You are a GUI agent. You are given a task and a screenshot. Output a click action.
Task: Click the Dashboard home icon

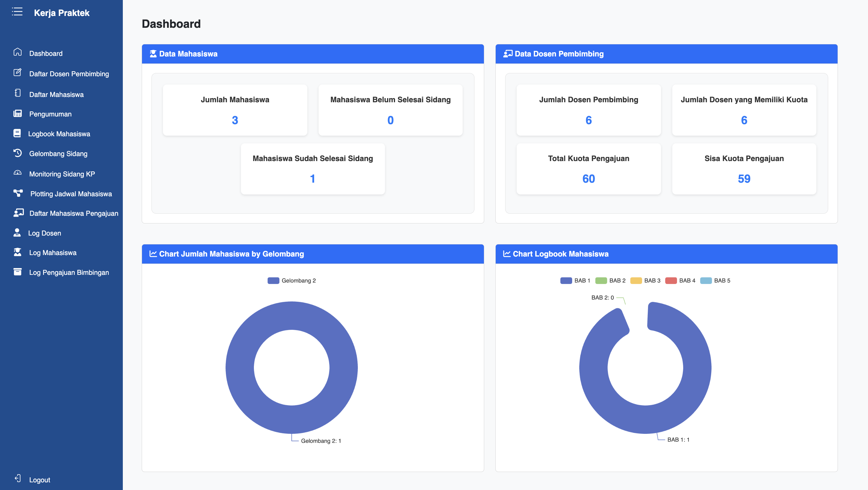pyautogui.click(x=17, y=52)
